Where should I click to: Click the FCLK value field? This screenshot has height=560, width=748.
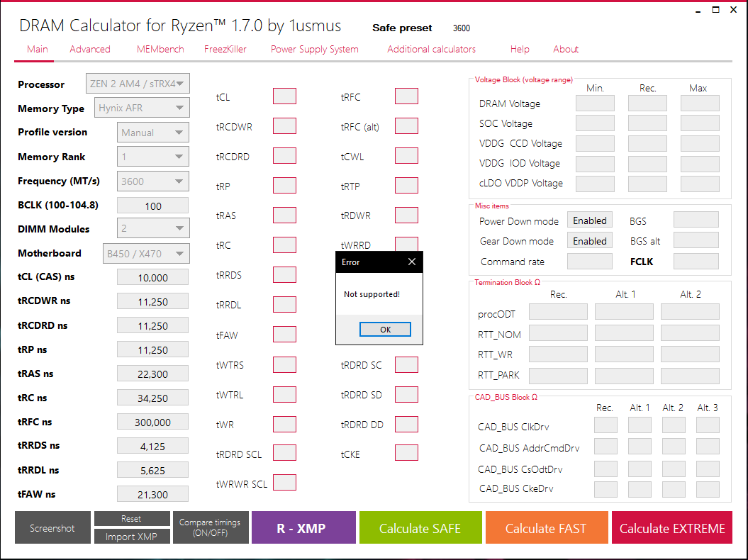pyautogui.click(x=696, y=262)
